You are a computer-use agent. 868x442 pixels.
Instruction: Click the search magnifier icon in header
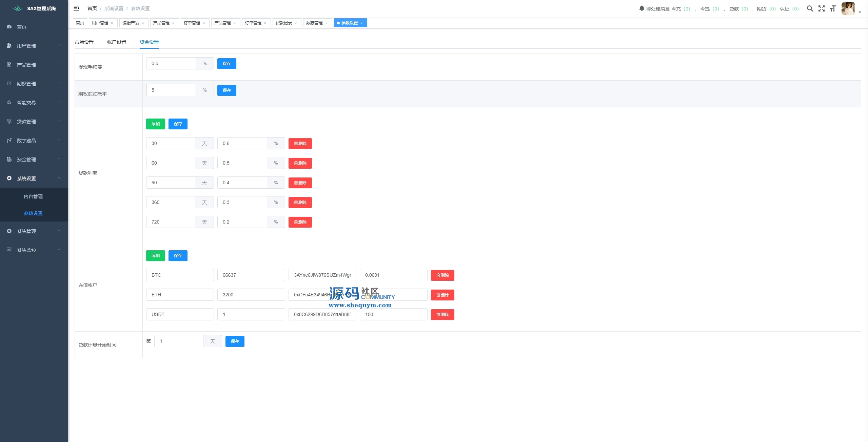[x=810, y=8]
